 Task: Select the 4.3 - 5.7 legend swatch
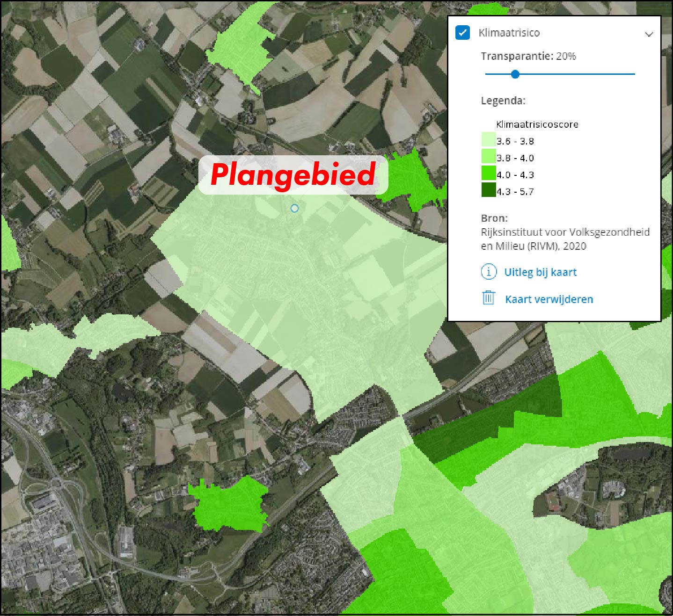click(x=489, y=190)
